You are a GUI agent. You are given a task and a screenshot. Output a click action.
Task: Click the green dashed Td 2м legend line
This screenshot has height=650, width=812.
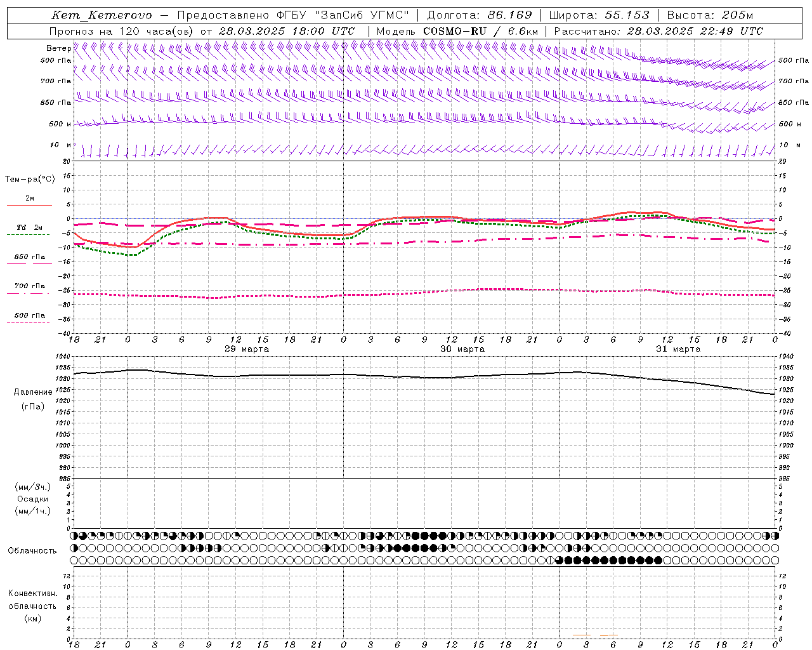tap(28, 235)
